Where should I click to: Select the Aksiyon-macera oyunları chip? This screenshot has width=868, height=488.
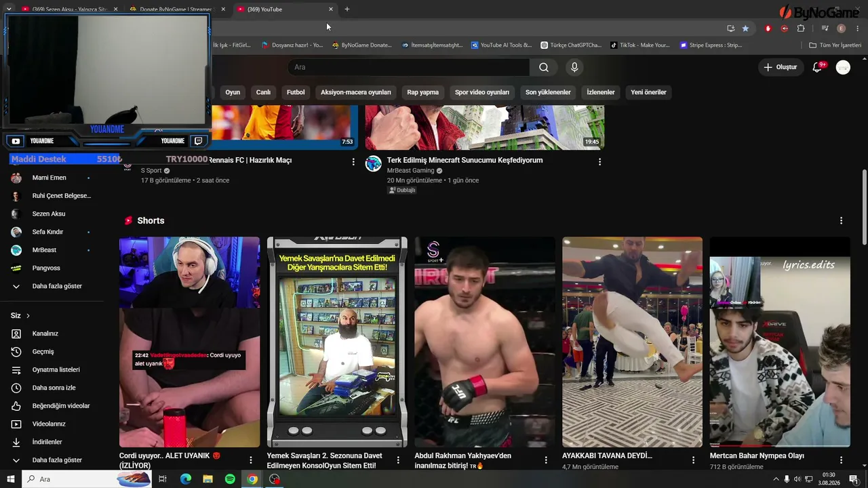coord(356,92)
